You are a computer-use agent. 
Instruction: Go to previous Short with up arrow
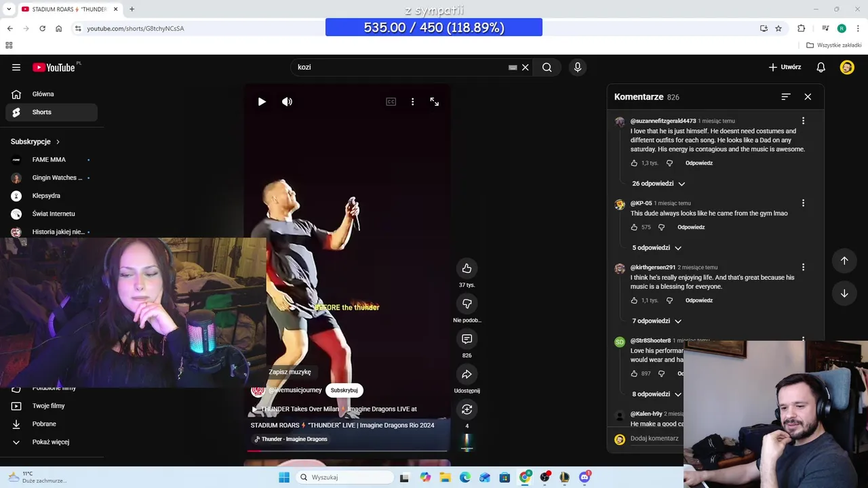pyautogui.click(x=844, y=261)
